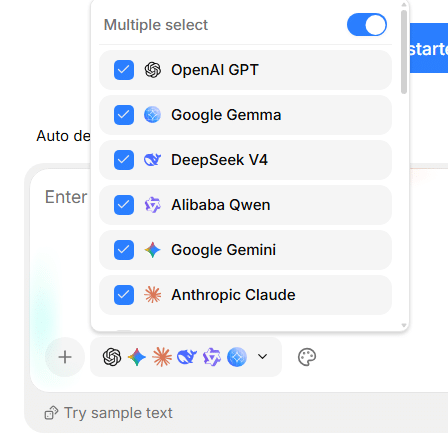
Task: Collapse the model selector chevron
Action: pos(263,357)
